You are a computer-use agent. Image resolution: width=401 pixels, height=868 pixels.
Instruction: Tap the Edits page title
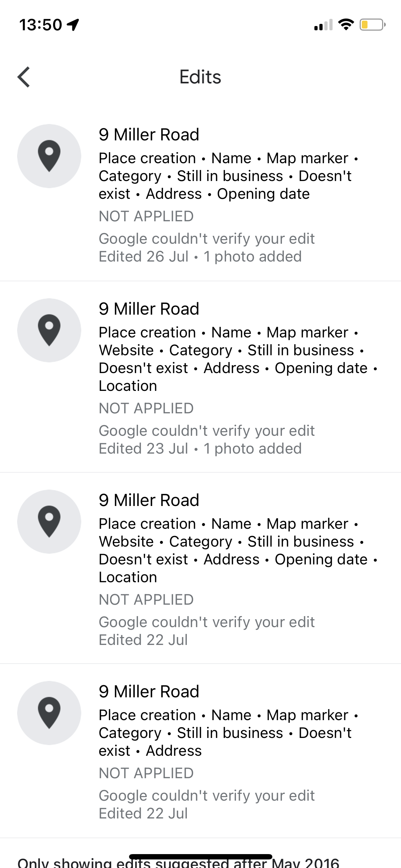click(x=200, y=77)
